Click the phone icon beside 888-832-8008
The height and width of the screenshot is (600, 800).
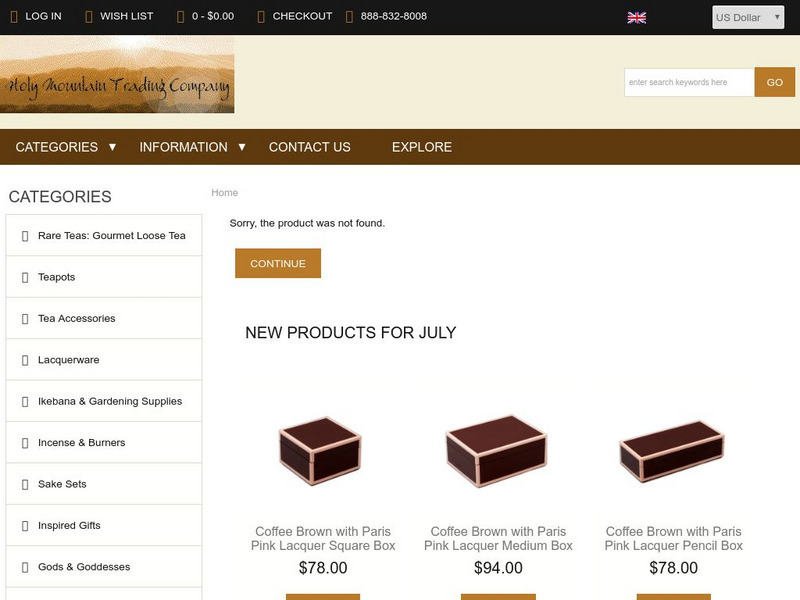point(349,16)
